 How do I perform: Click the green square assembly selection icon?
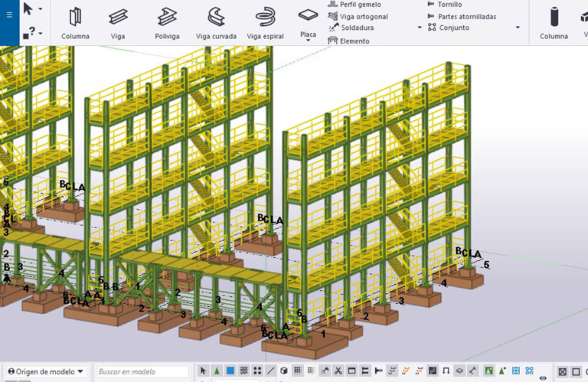488,371
